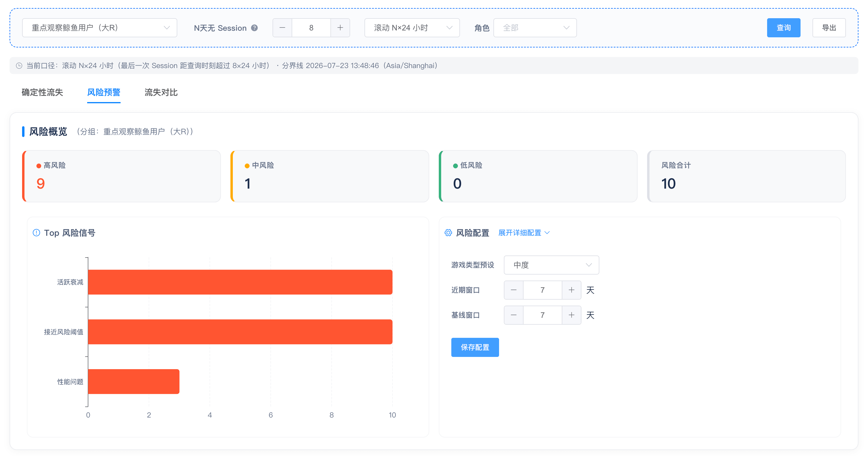Click the 活跃衰减 bar in the chart
The width and height of the screenshot is (868, 456).
240,282
